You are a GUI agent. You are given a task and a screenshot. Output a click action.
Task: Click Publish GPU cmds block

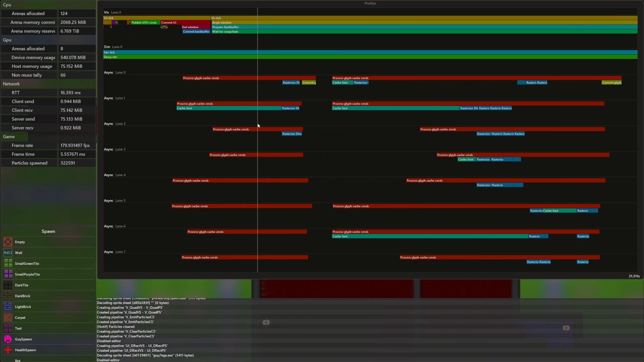(x=145, y=23)
